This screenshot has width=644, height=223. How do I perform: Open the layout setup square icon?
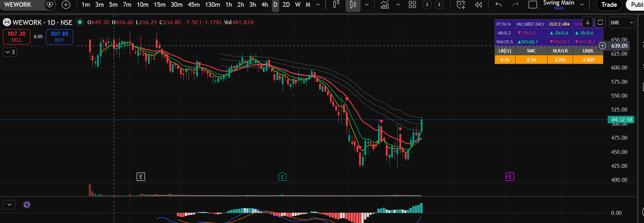point(533,5)
